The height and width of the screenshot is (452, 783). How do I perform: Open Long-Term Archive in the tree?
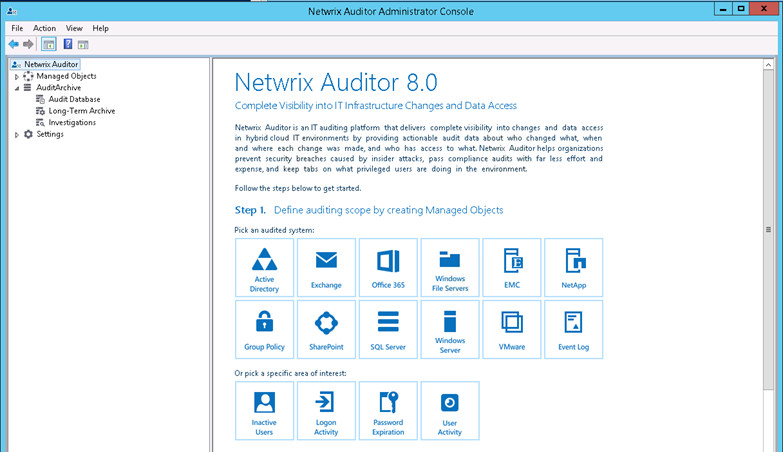(x=81, y=111)
